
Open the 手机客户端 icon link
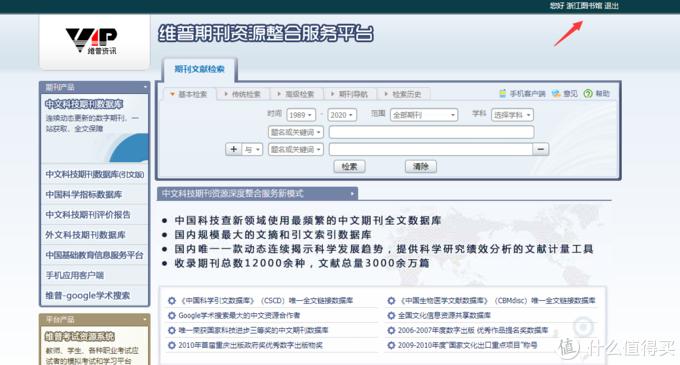[x=503, y=93]
